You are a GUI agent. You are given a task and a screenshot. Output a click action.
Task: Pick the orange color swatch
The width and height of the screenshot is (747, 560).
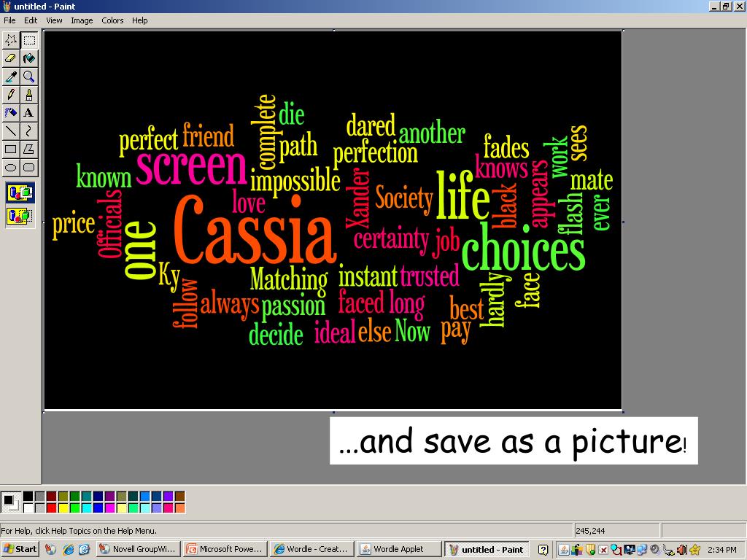(179, 508)
